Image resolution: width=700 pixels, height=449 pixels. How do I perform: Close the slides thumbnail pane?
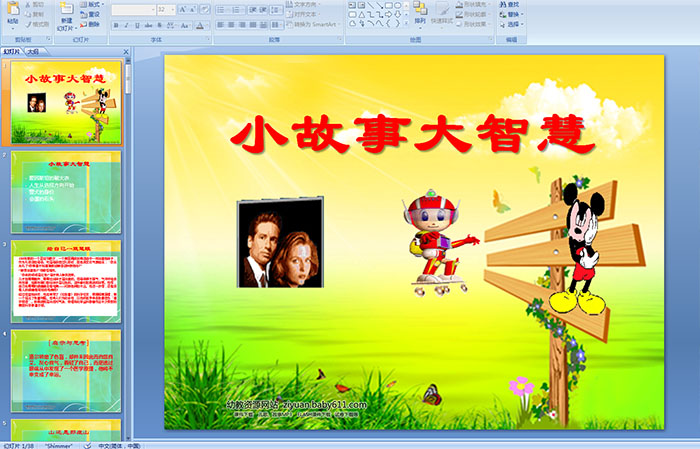[126, 52]
